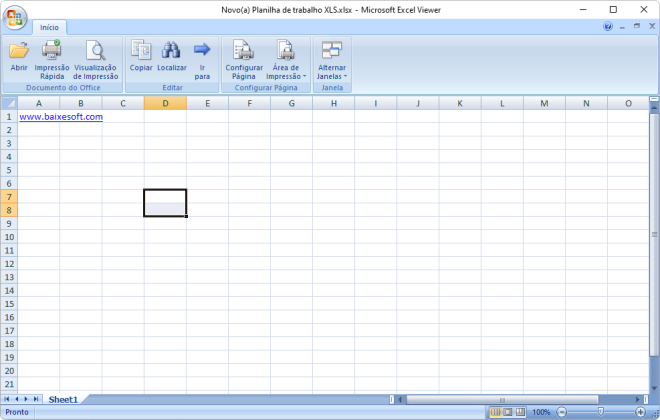Close the workbook with ribbon X

[652, 26]
